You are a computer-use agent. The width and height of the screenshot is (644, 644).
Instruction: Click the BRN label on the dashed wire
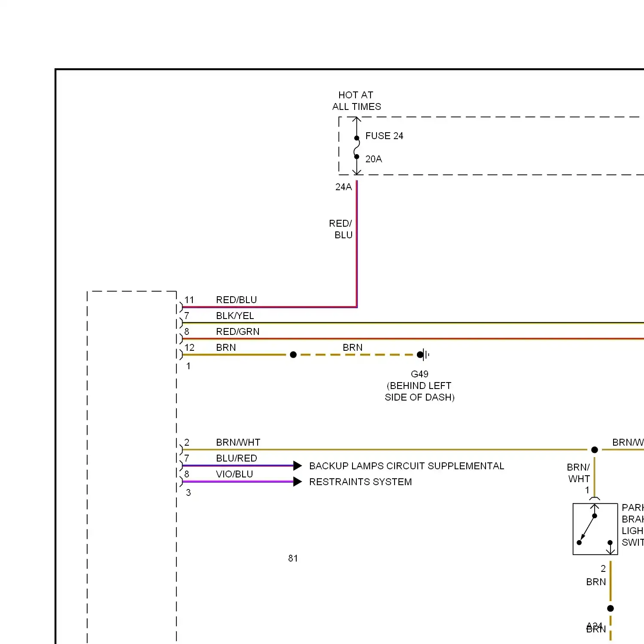[352, 347]
